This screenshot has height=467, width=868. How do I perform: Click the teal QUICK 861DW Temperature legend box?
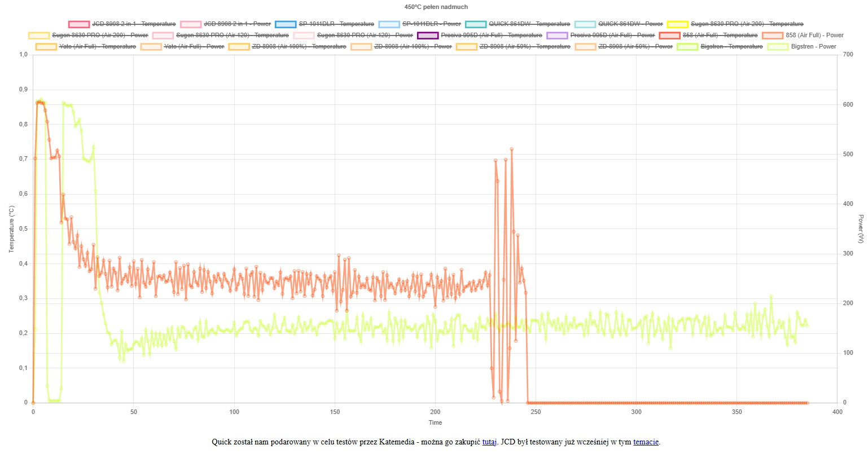tap(476, 24)
